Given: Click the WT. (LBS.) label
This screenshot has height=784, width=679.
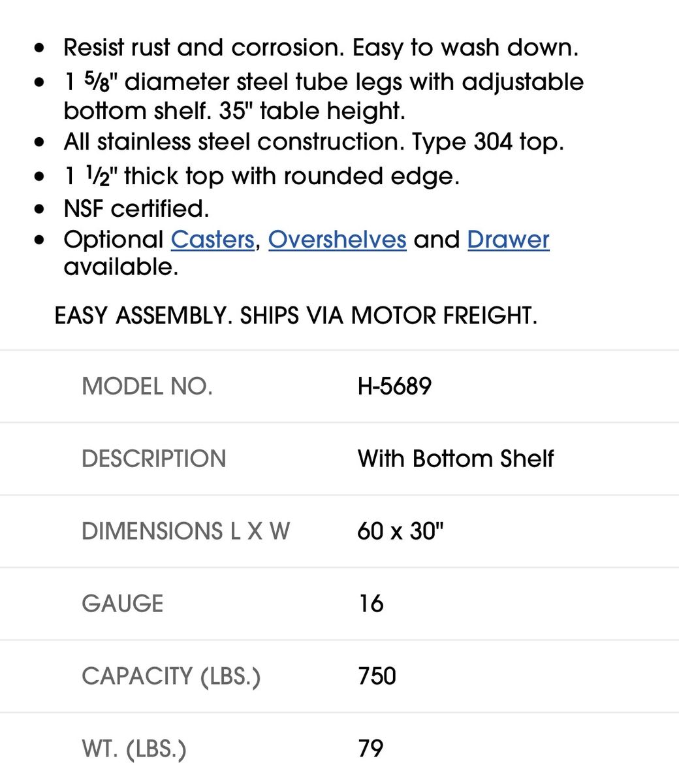Looking at the screenshot, I should [134, 749].
